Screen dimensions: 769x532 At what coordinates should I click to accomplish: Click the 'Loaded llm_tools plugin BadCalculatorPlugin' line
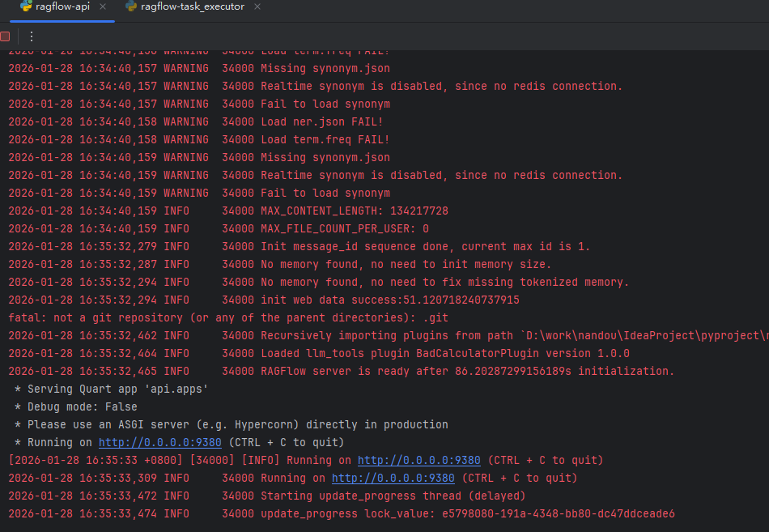pos(319,353)
